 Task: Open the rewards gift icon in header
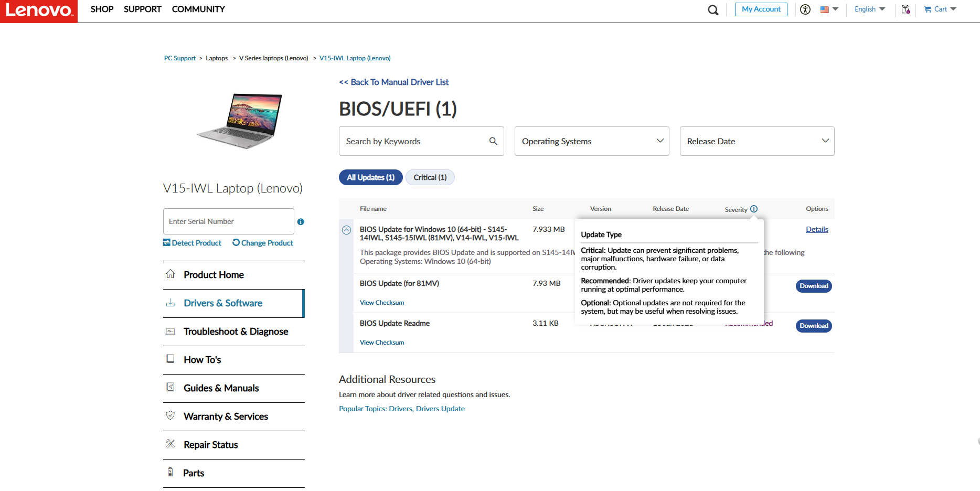906,9
